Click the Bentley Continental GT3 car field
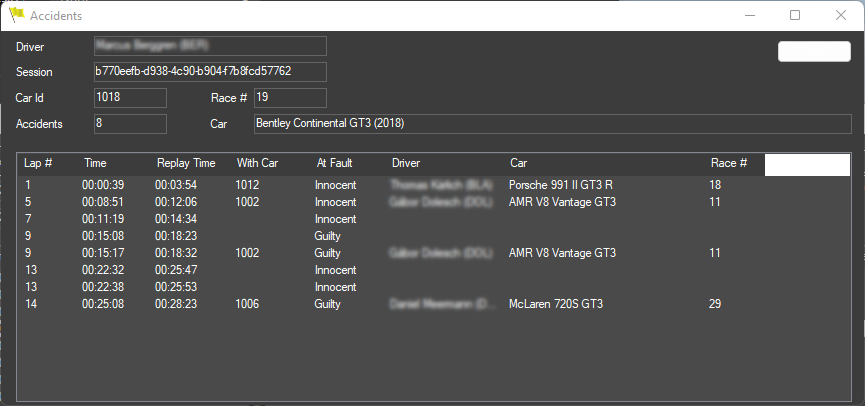This screenshot has height=406, width=865. pyautogui.click(x=551, y=123)
